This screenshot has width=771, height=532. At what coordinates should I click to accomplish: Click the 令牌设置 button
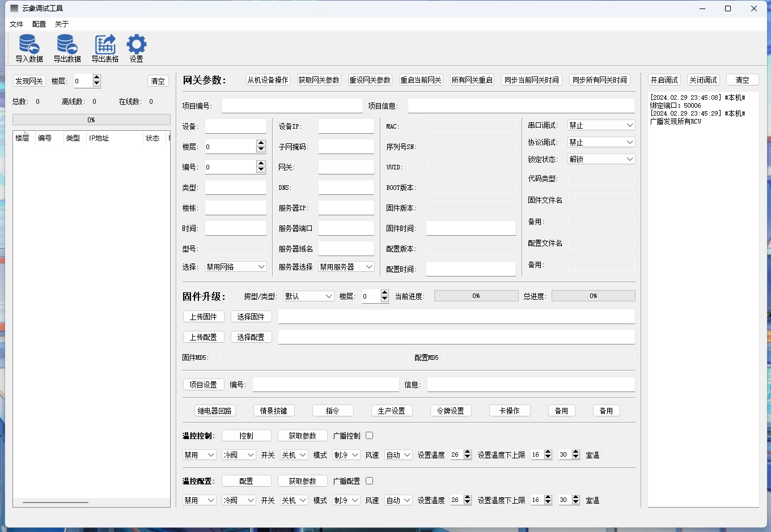tap(451, 411)
